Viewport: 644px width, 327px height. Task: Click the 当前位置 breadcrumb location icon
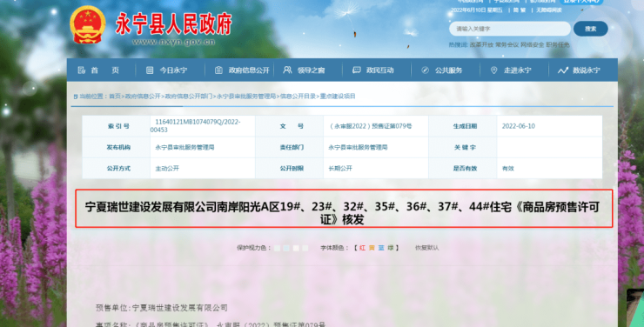pos(75,97)
